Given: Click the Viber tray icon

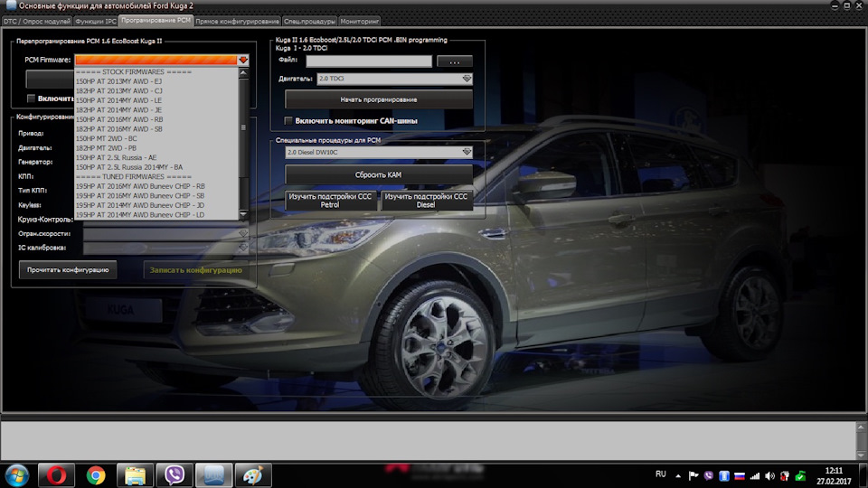Looking at the screenshot, I should tap(709, 475).
